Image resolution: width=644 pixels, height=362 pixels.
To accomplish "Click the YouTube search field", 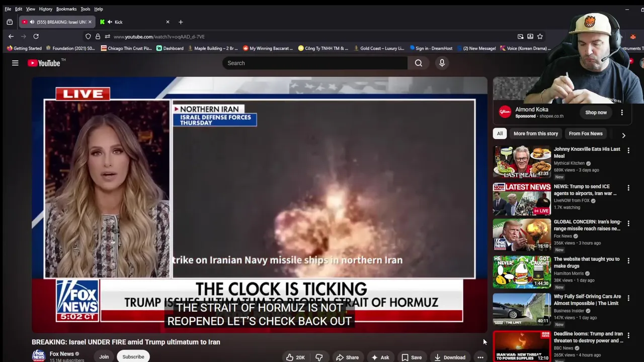I will coord(315,63).
